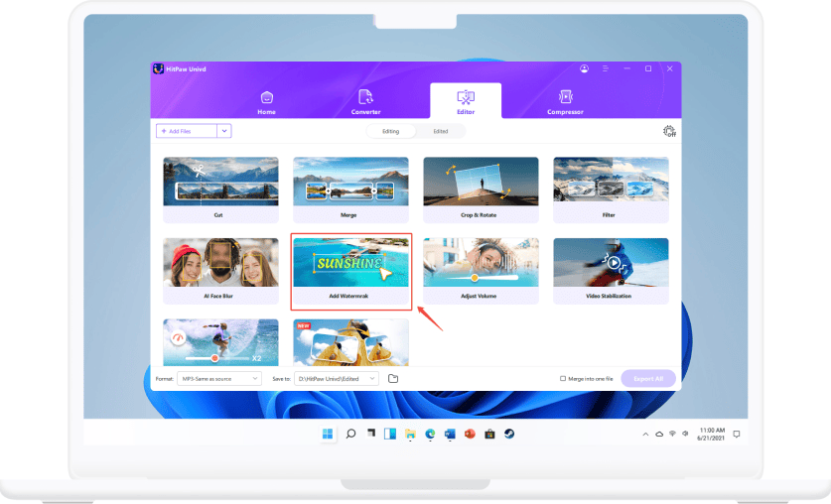Image resolution: width=831 pixels, height=504 pixels.
Task: Open the hamburger menu in title bar
Action: click(606, 68)
